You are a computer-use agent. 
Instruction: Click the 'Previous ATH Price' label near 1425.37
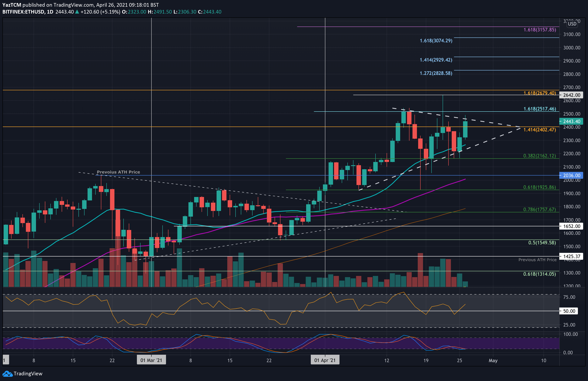[x=537, y=260]
